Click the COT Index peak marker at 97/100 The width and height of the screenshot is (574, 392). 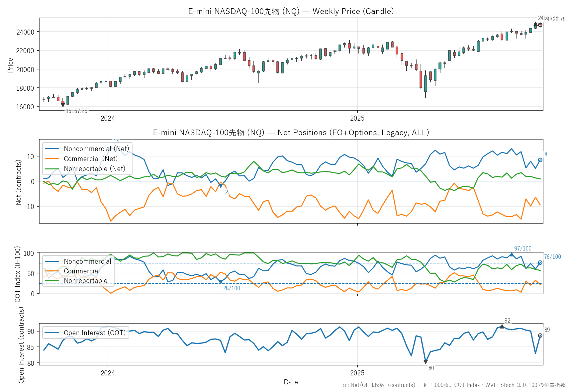click(512, 254)
